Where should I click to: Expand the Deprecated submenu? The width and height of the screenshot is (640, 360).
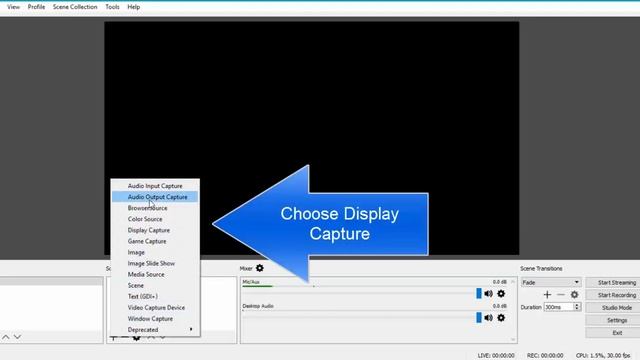tap(155, 329)
